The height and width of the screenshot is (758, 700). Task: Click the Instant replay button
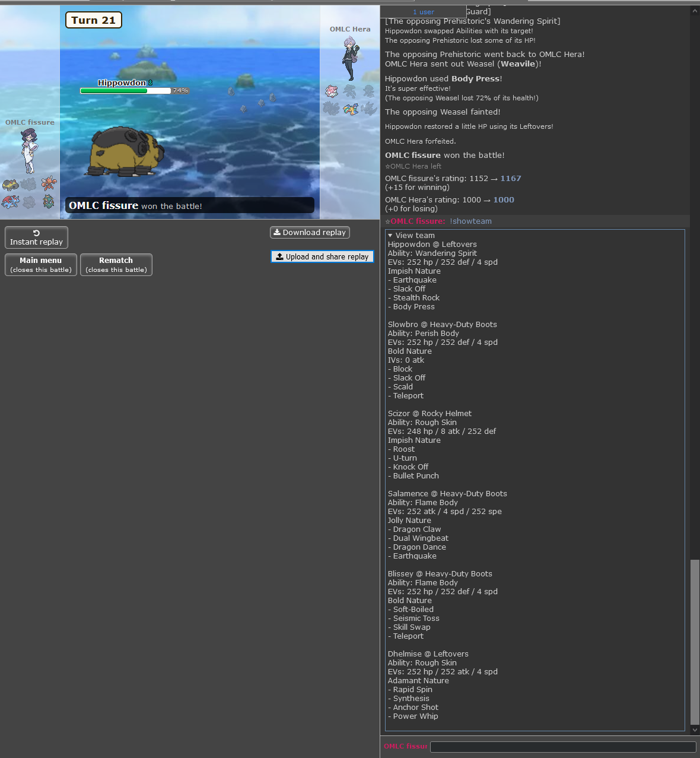36,237
